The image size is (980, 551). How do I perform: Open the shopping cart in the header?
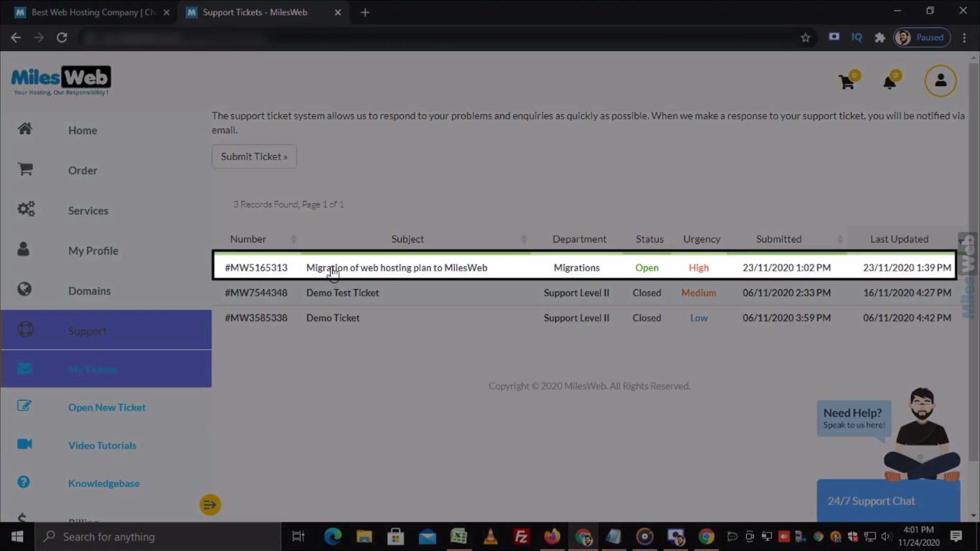847,82
